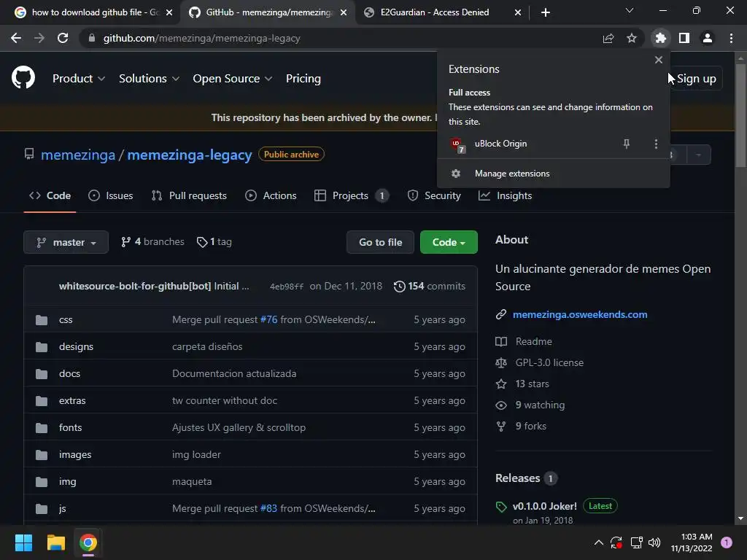This screenshot has width=747, height=560.
Task: Open Windows Start menu
Action: pyautogui.click(x=23, y=542)
